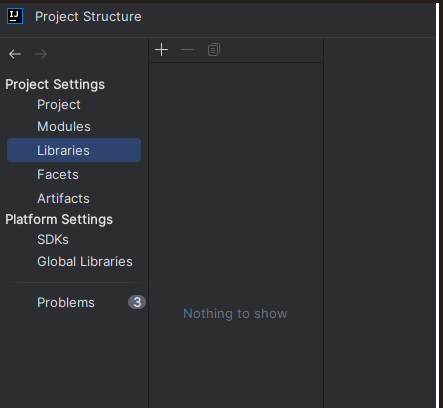Open the Artifacts settings page

63,198
